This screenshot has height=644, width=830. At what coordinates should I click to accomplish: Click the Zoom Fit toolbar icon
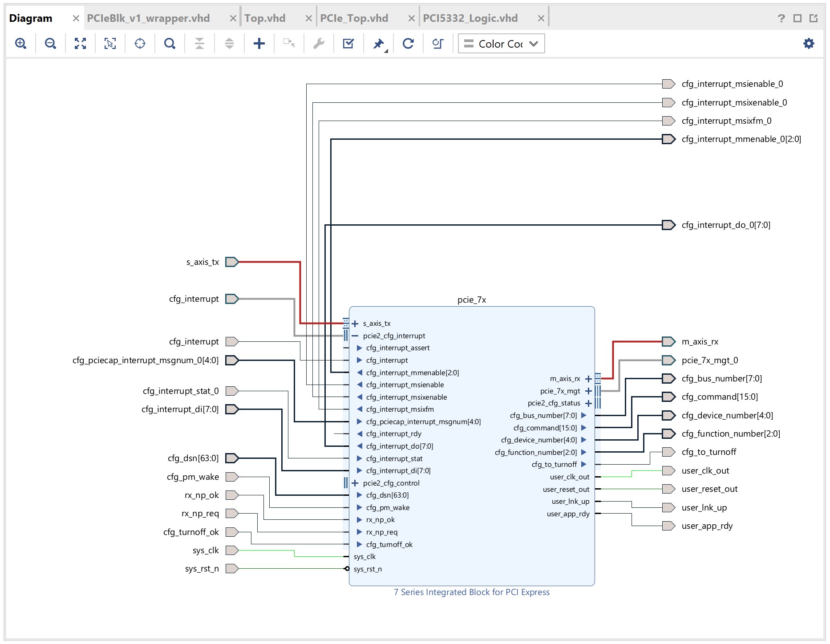(80, 44)
